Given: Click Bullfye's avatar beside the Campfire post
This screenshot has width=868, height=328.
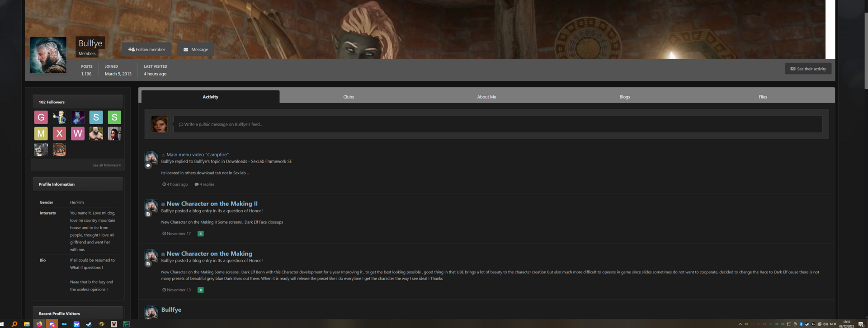Looking at the screenshot, I should [x=151, y=158].
